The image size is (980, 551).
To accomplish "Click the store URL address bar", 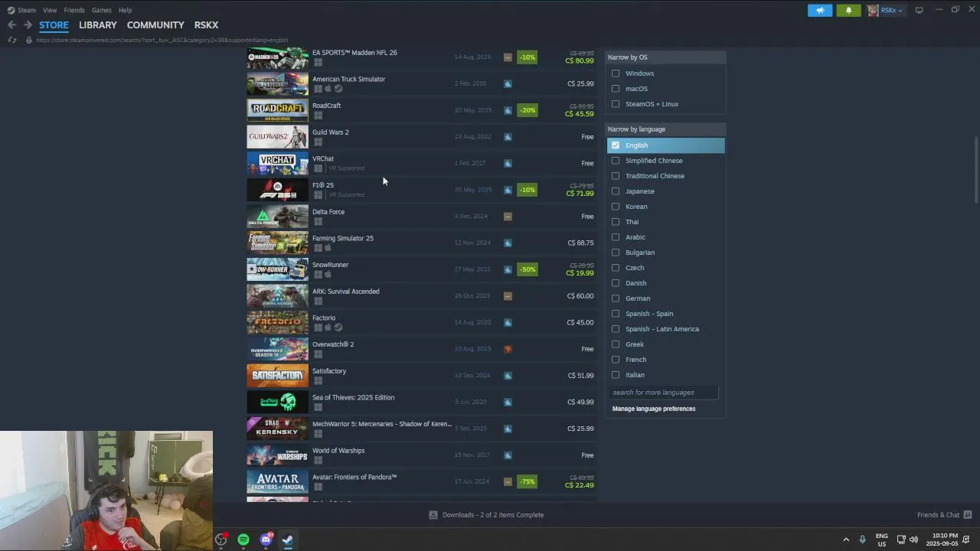I will [162, 40].
